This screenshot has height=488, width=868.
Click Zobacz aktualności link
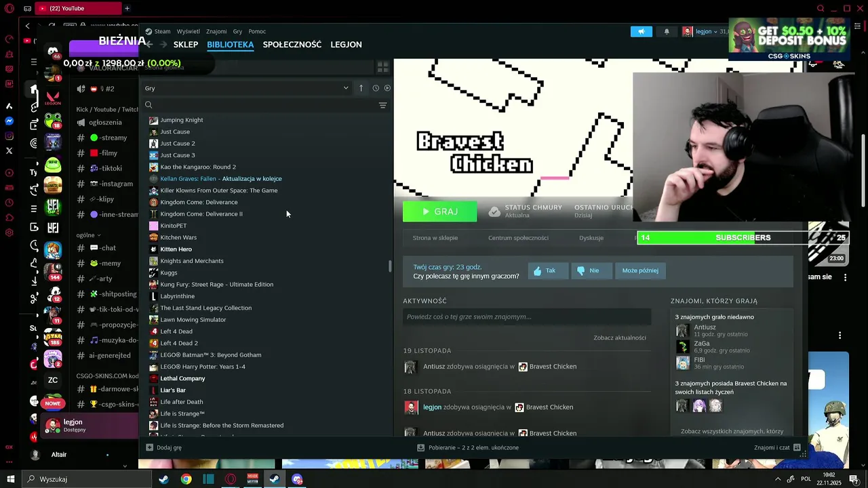[620, 338]
